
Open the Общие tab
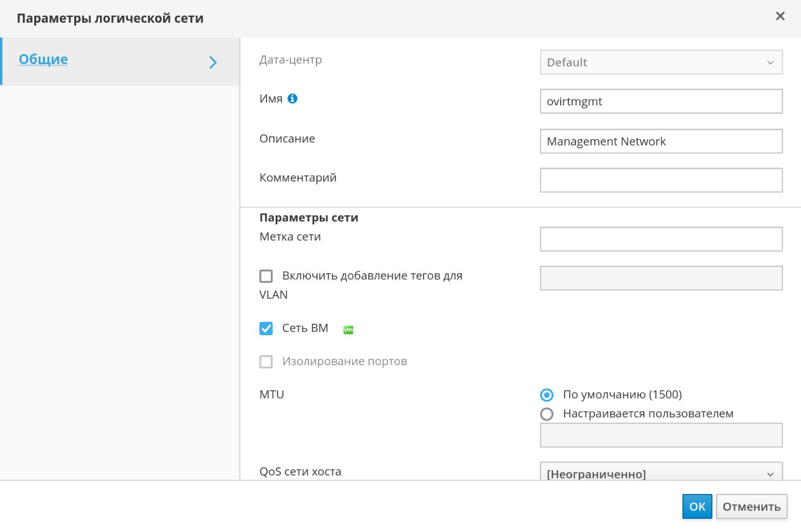click(x=44, y=59)
